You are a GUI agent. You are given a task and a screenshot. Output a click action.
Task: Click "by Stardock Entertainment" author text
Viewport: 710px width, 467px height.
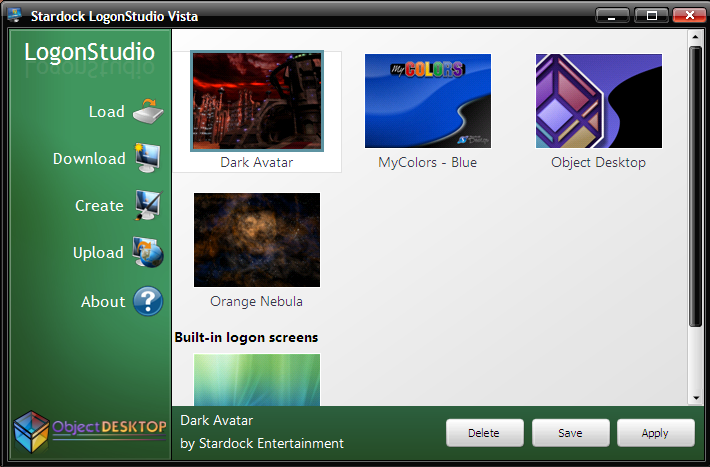[x=262, y=443]
